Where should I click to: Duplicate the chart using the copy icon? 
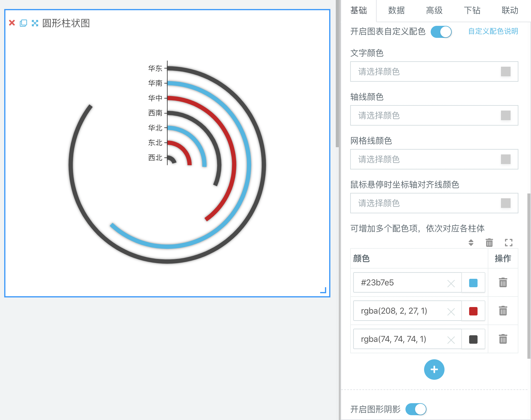pos(23,23)
